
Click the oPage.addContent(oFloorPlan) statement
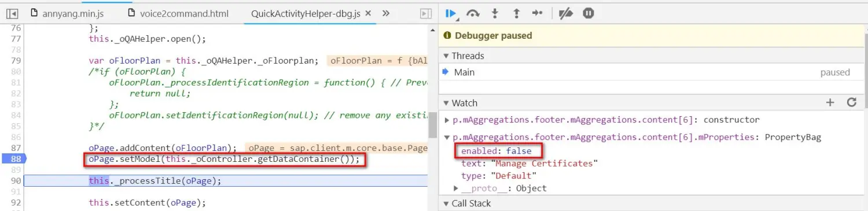pyautogui.click(x=163, y=148)
